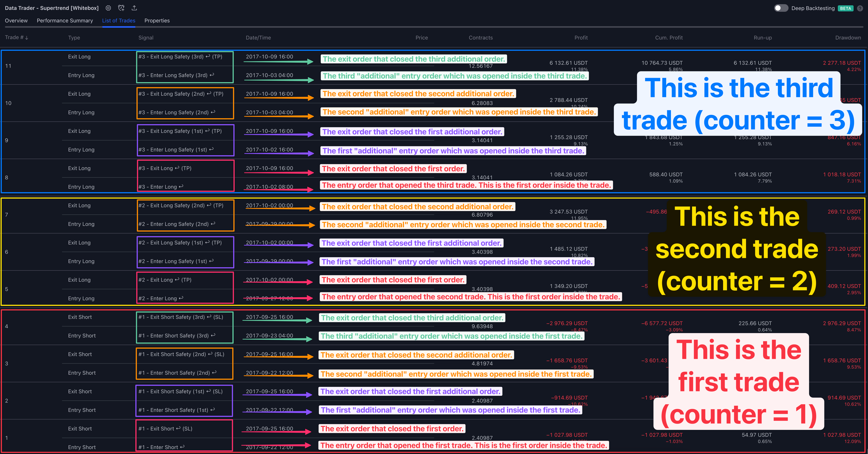Click the Type column header
This screenshot has height=454, width=868.
tap(74, 37)
